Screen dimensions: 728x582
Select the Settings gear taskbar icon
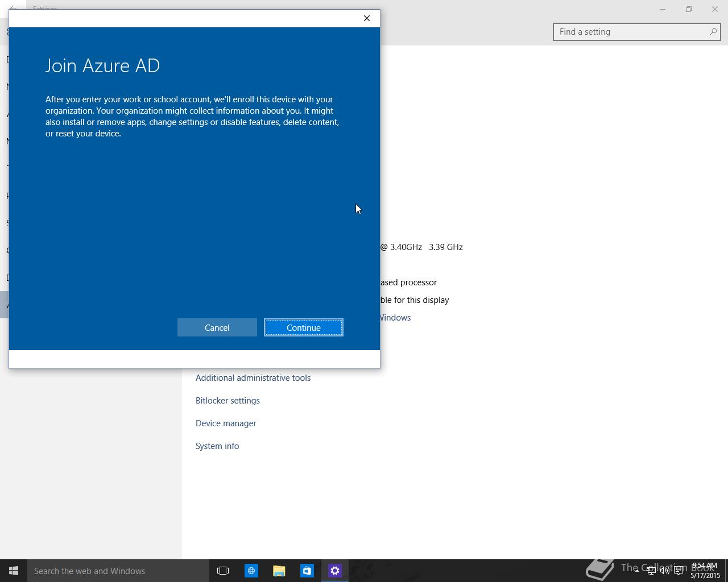click(335, 571)
